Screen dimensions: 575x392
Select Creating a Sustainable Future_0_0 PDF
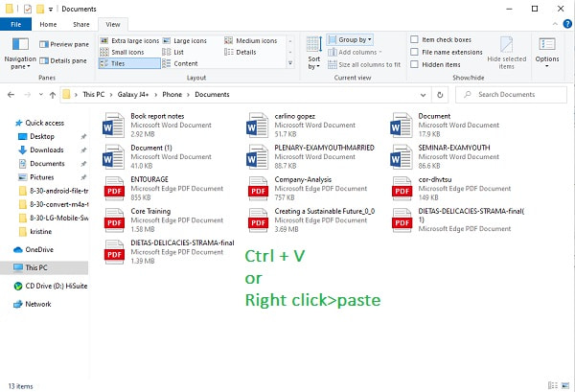(310, 220)
